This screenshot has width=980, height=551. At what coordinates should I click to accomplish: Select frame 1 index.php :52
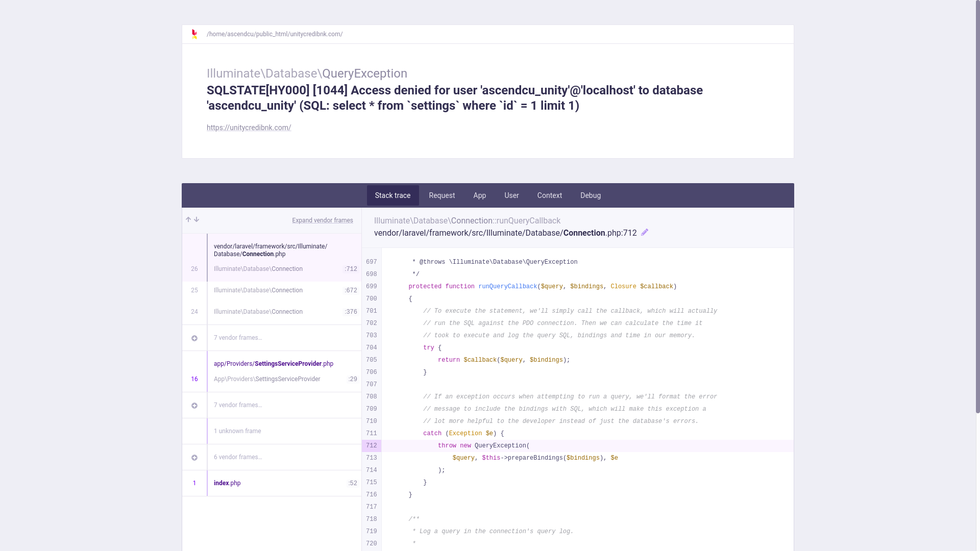coord(272,483)
